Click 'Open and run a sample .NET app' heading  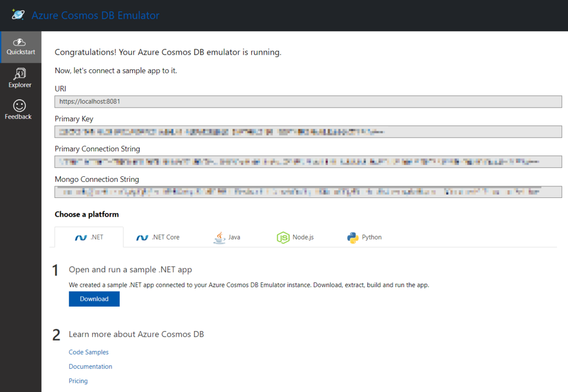coord(130,269)
